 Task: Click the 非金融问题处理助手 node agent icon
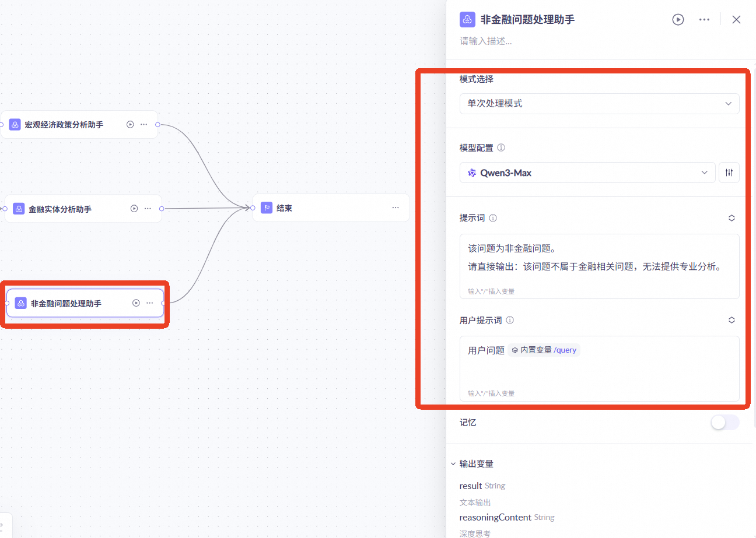(x=20, y=303)
